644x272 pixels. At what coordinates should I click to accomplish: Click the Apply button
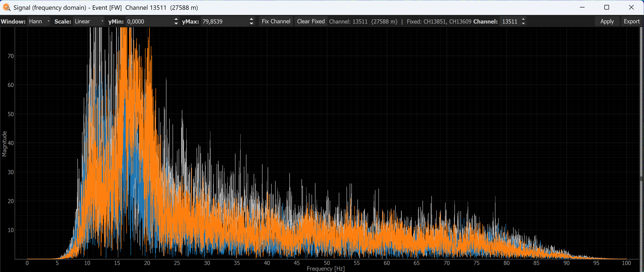coord(607,21)
